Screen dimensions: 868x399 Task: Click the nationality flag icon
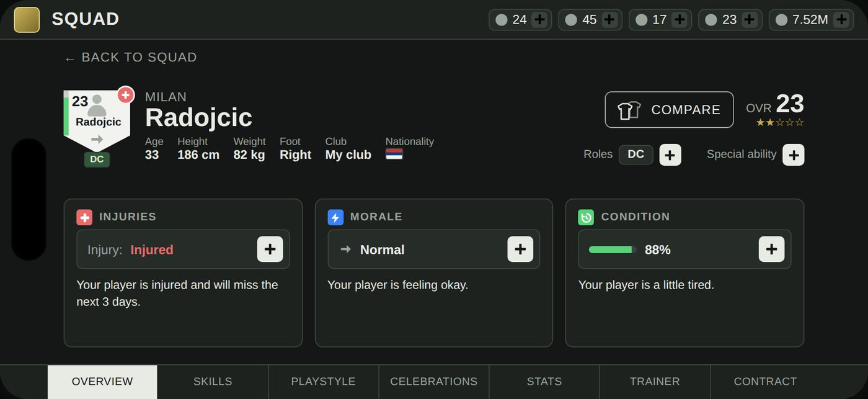394,154
